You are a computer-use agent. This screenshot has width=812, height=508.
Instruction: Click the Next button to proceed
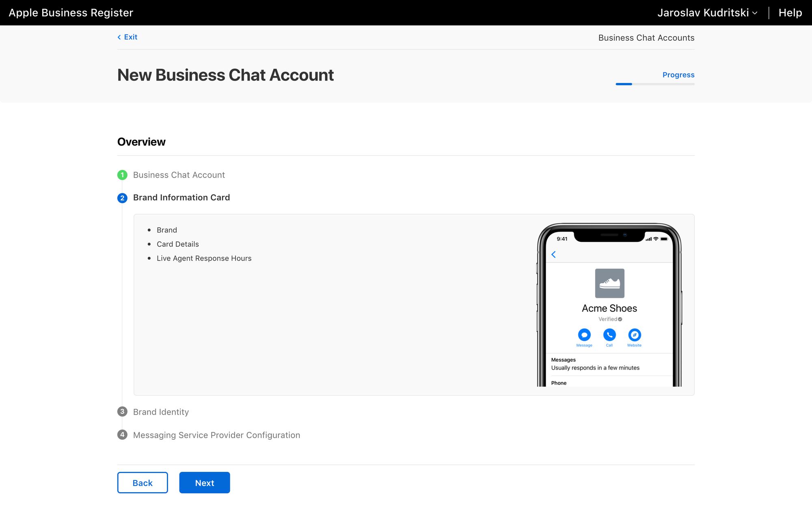tap(205, 483)
